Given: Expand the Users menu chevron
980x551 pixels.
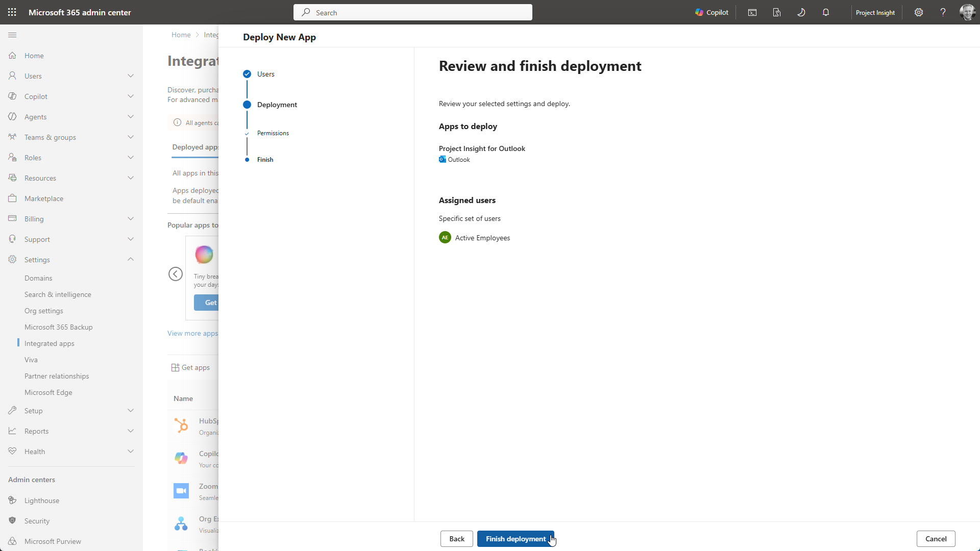Looking at the screenshot, I should pyautogui.click(x=131, y=76).
